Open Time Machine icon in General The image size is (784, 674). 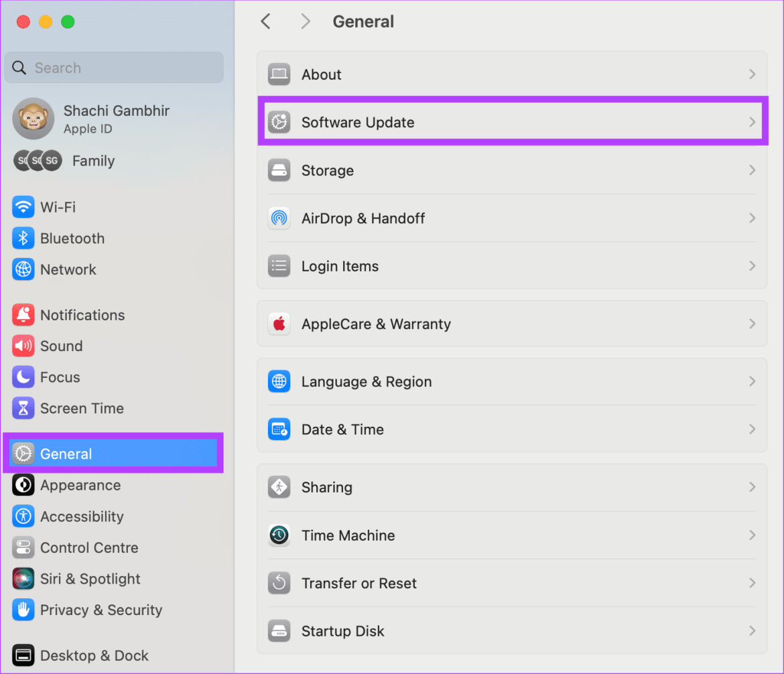click(279, 535)
